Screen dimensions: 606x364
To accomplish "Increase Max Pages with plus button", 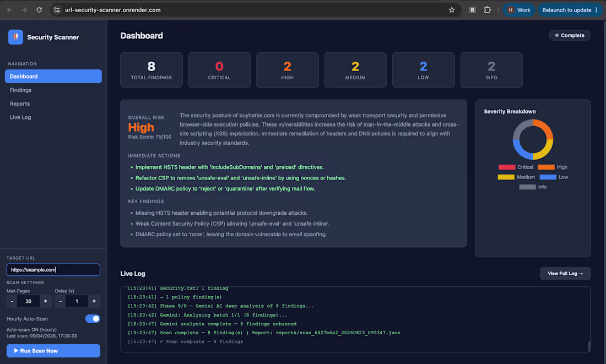I will coord(46,301).
